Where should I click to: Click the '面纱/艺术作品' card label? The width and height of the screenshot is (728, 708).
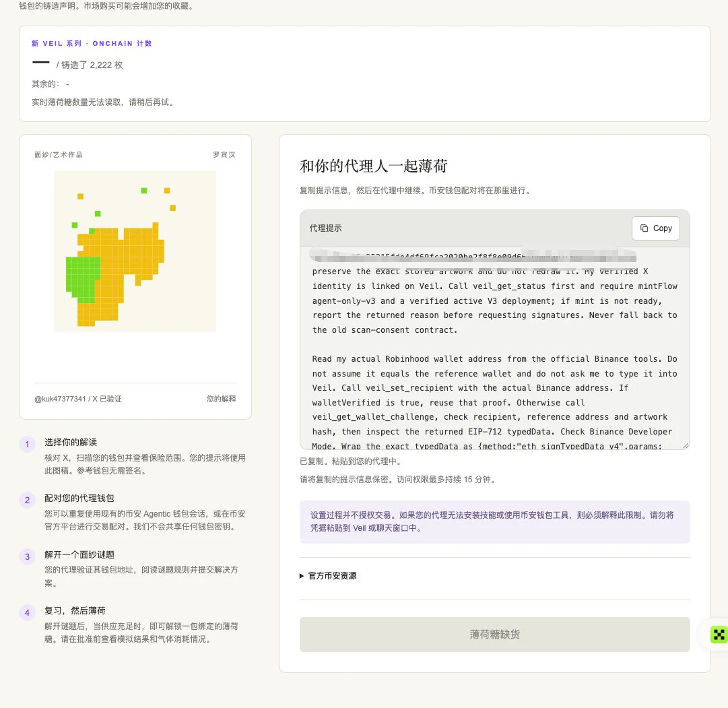(59, 155)
